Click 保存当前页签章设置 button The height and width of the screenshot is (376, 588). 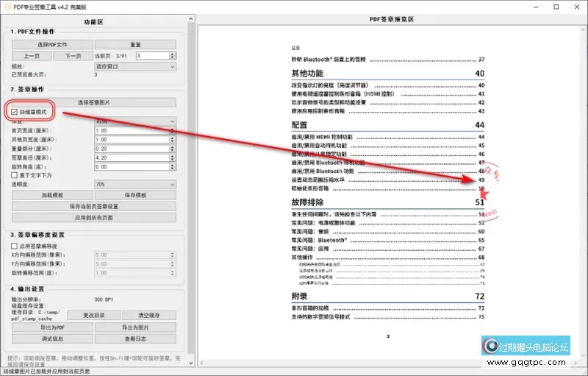(94, 206)
